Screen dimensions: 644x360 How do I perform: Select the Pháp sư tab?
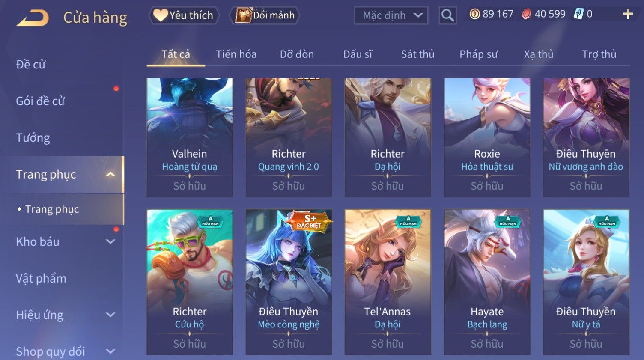click(478, 54)
